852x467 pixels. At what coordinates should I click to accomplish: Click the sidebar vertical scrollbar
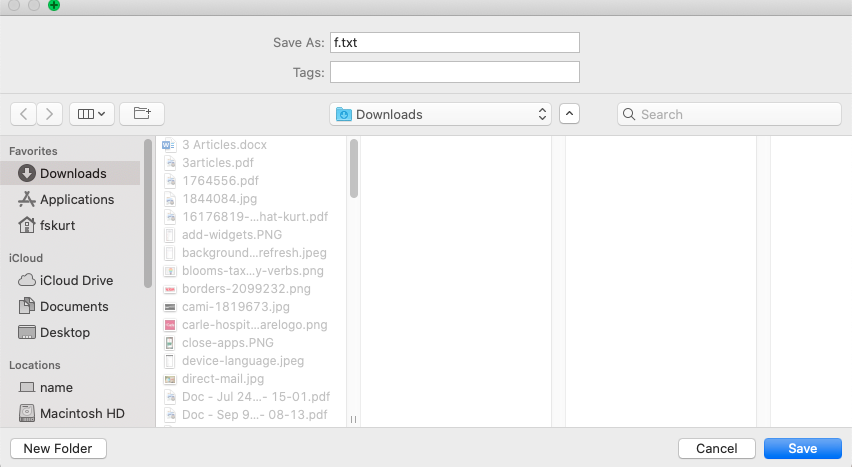pyautogui.click(x=148, y=213)
